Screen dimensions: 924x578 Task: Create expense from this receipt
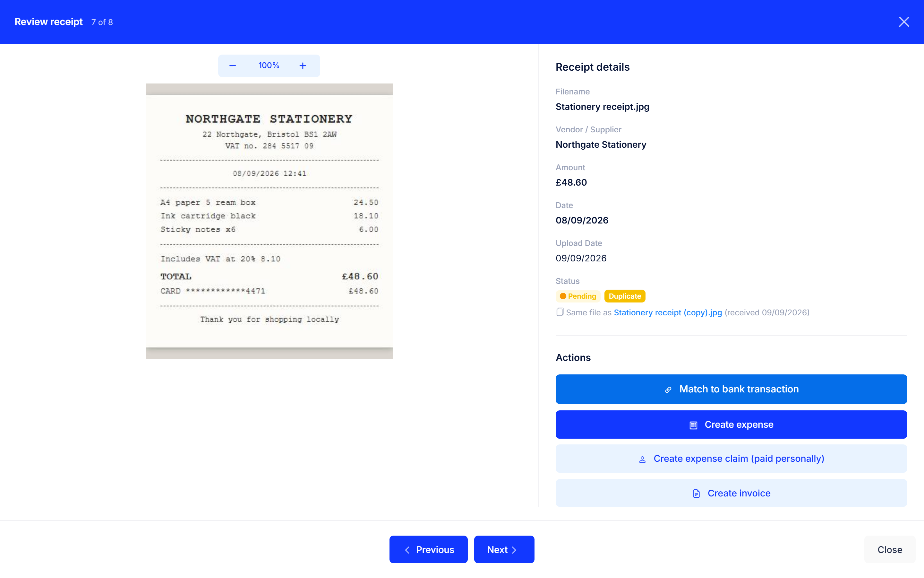pos(731,424)
